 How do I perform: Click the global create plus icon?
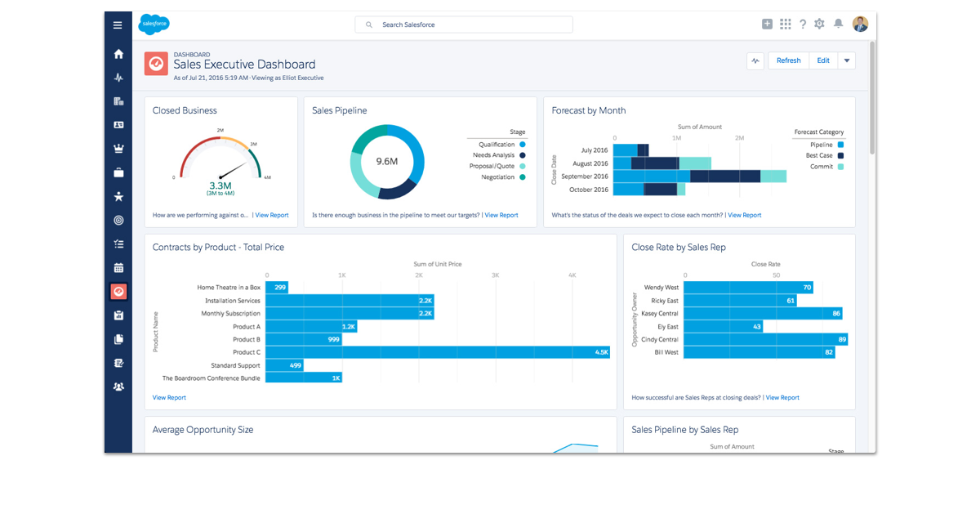tap(767, 25)
